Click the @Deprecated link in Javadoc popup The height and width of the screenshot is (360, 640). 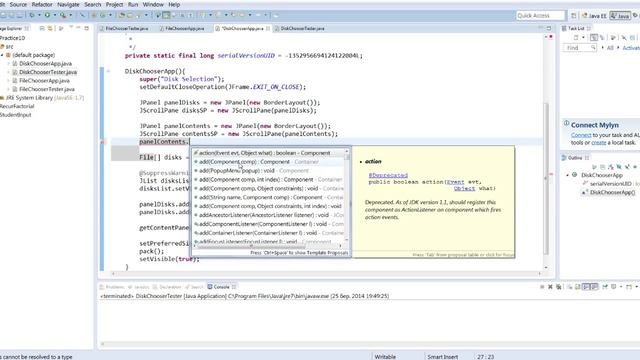[x=388, y=175]
